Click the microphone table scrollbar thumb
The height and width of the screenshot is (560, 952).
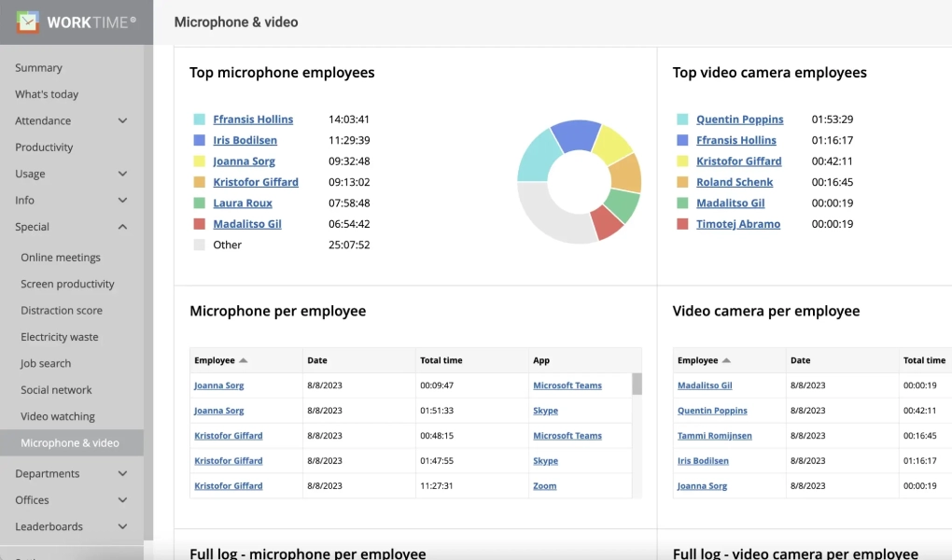(637, 385)
